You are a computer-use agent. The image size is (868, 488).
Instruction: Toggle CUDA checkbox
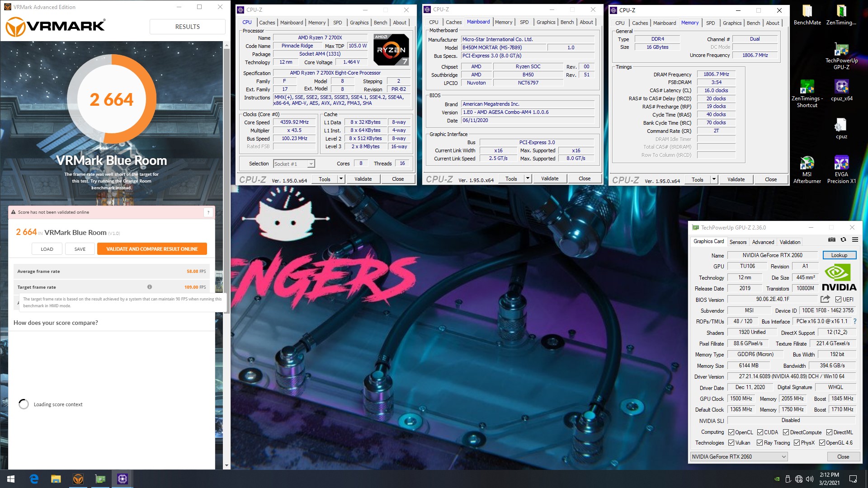click(x=760, y=432)
